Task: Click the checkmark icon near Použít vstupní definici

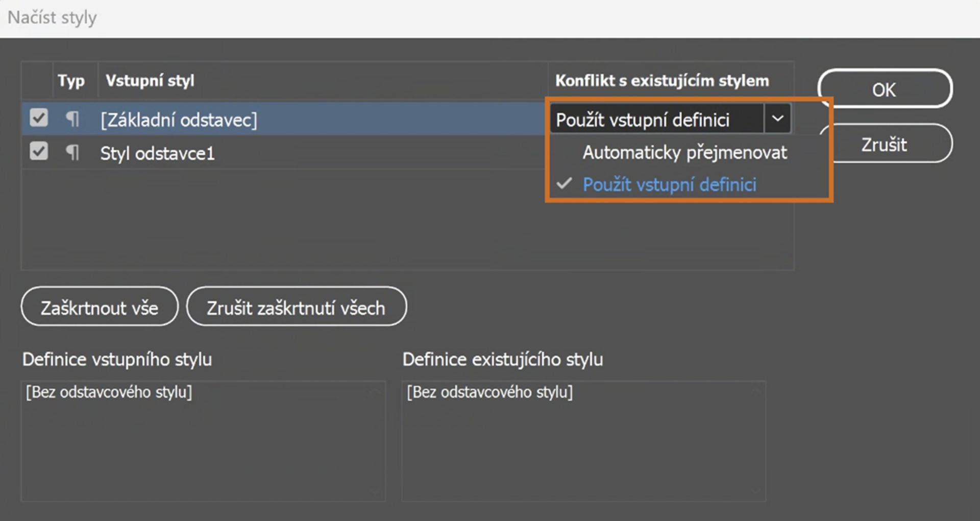Action: tap(563, 184)
